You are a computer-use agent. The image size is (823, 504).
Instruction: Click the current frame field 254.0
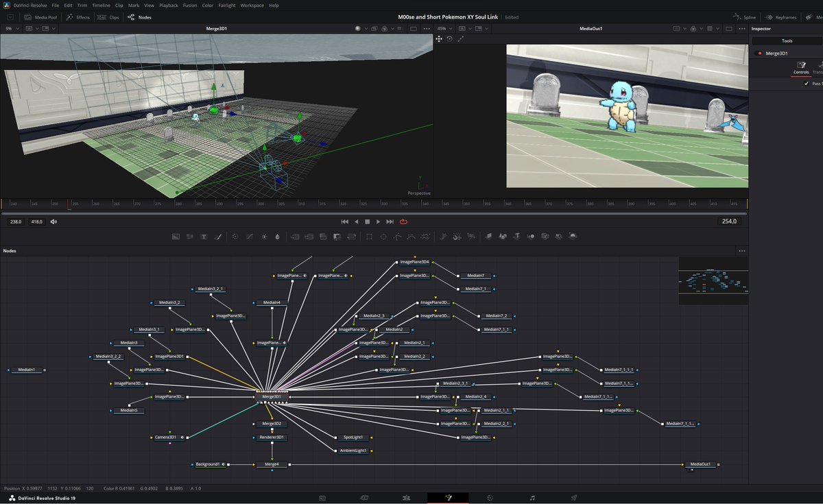728,221
